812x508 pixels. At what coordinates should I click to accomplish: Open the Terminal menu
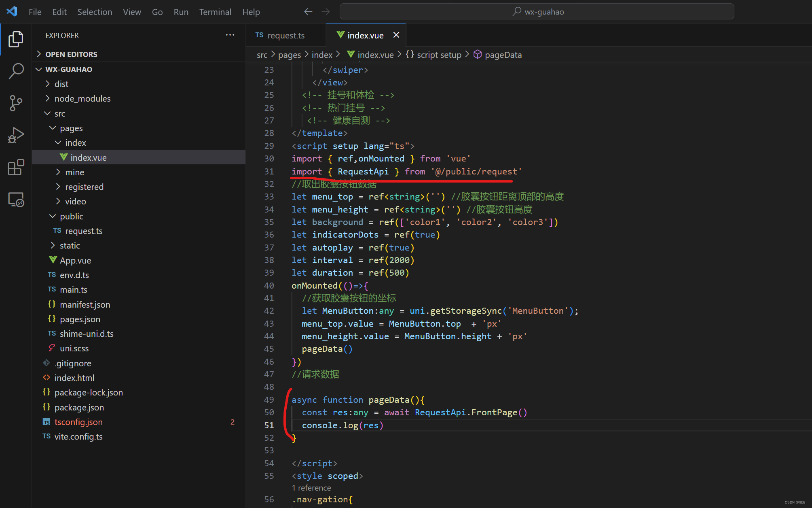coord(215,12)
